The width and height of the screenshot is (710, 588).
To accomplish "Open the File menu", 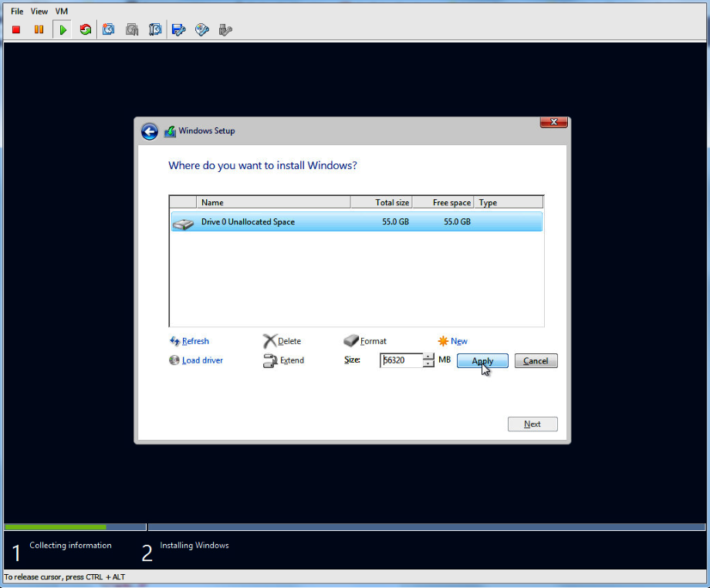I will (17, 12).
